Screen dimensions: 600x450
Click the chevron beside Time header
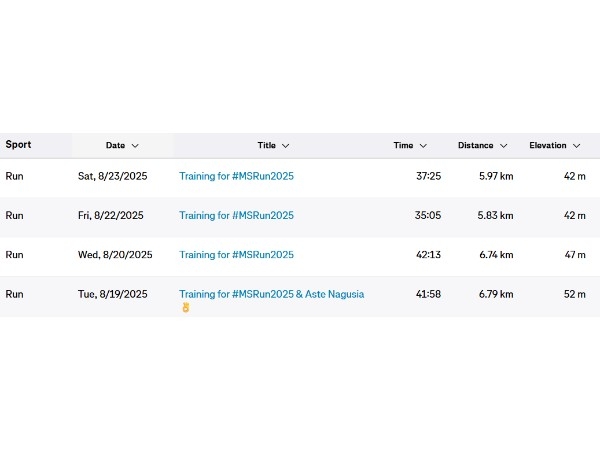(423, 146)
